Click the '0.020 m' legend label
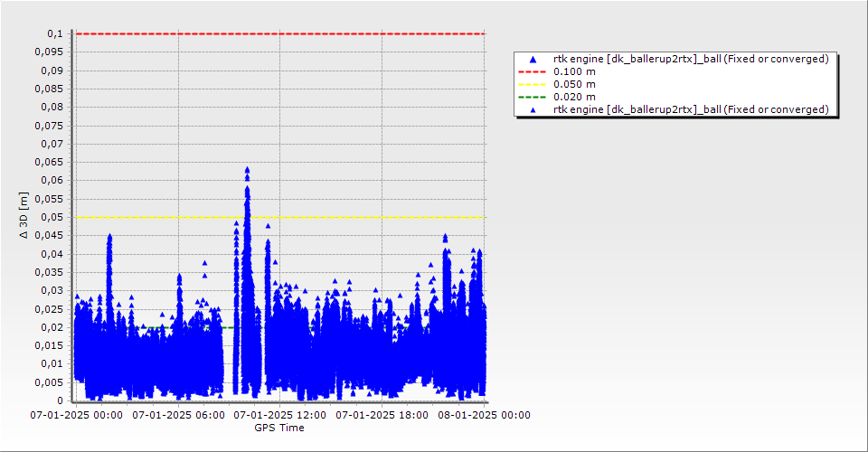This screenshot has height=452, width=868. click(x=575, y=97)
